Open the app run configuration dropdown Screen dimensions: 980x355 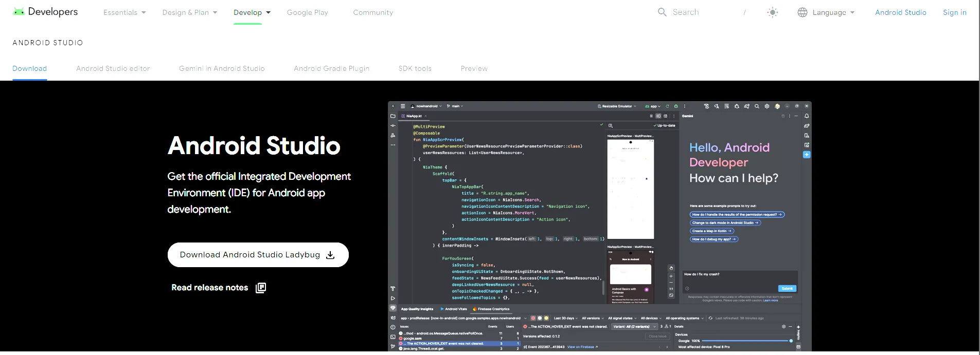pos(653,106)
